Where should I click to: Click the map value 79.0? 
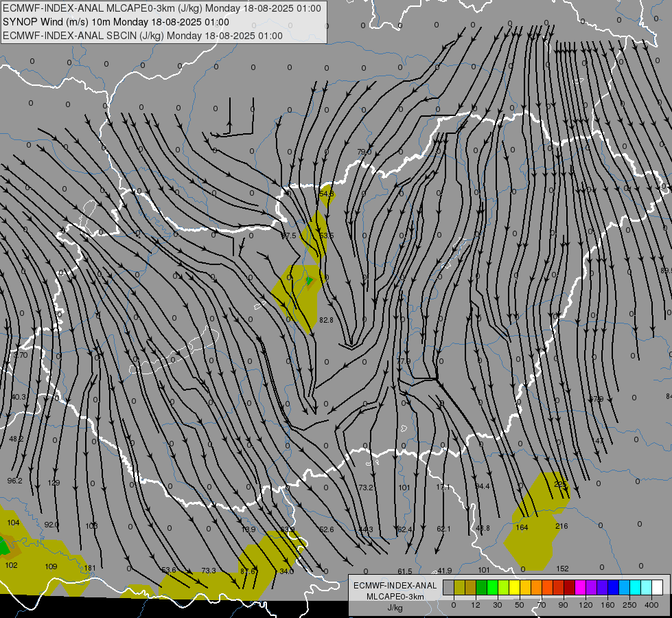[x=364, y=152]
